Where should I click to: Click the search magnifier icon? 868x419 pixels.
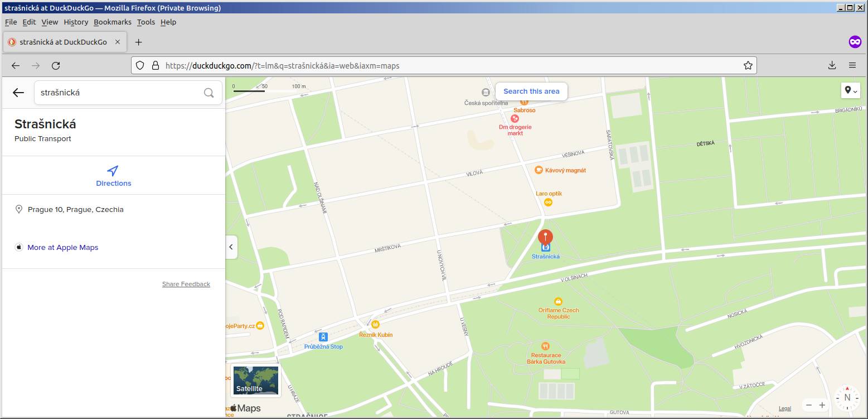click(208, 93)
